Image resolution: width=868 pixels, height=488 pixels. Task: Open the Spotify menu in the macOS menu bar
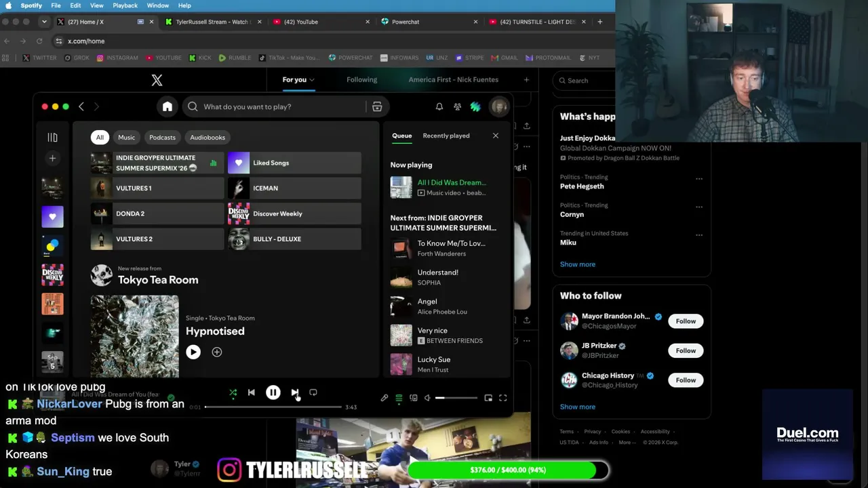(x=31, y=5)
